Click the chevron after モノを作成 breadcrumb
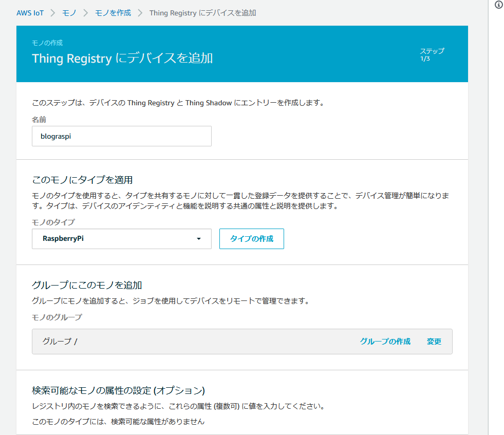The image size is (504, 435). pos(140,13)
